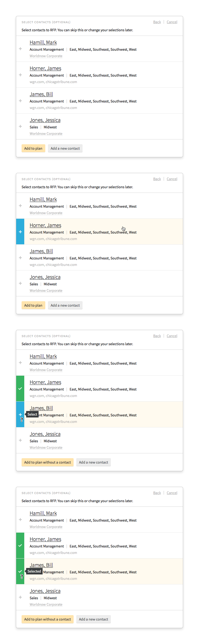Click the green checkmark for Horner, James
Screen dimensions: 199x644
click(x=20, y=389)
